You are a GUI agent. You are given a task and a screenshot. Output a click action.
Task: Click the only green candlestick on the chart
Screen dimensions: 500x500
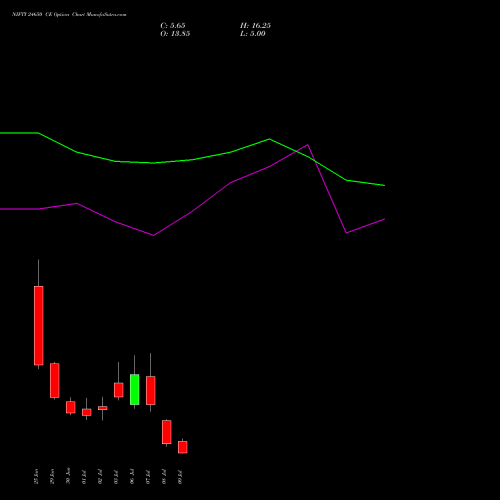[135, 389]
